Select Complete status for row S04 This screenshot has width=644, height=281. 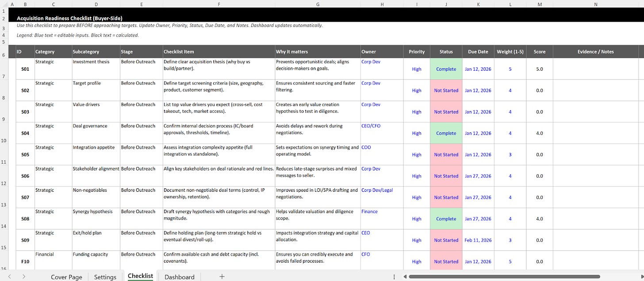pyautogui.click(x=446, y=133)
